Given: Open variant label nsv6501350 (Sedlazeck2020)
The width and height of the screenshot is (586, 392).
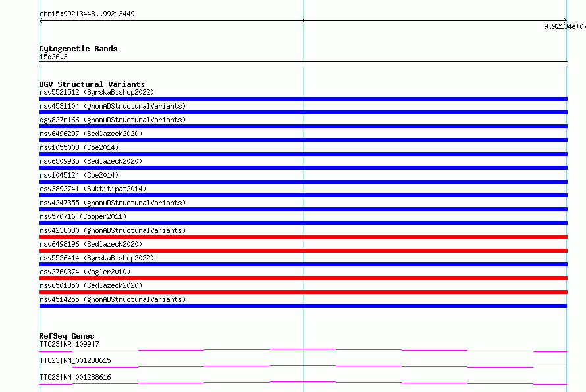Looking at the screenshot, I should coord(91,285).
